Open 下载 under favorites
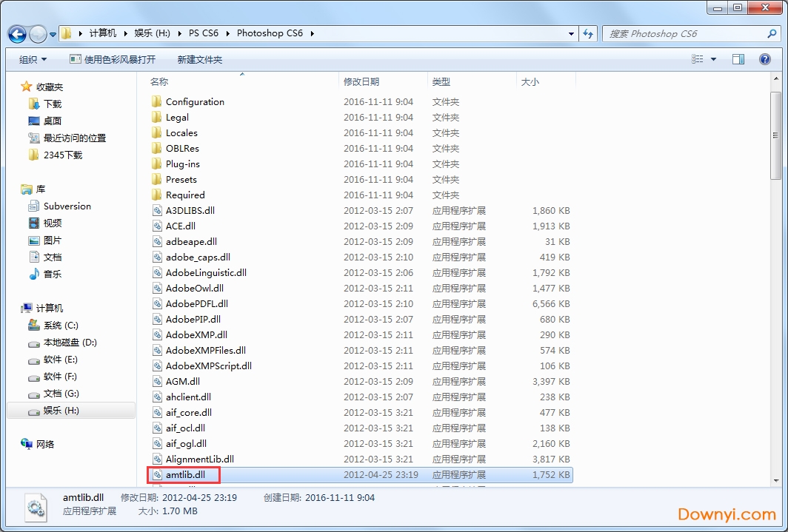 pyautogui.click(x=52, y=104)
